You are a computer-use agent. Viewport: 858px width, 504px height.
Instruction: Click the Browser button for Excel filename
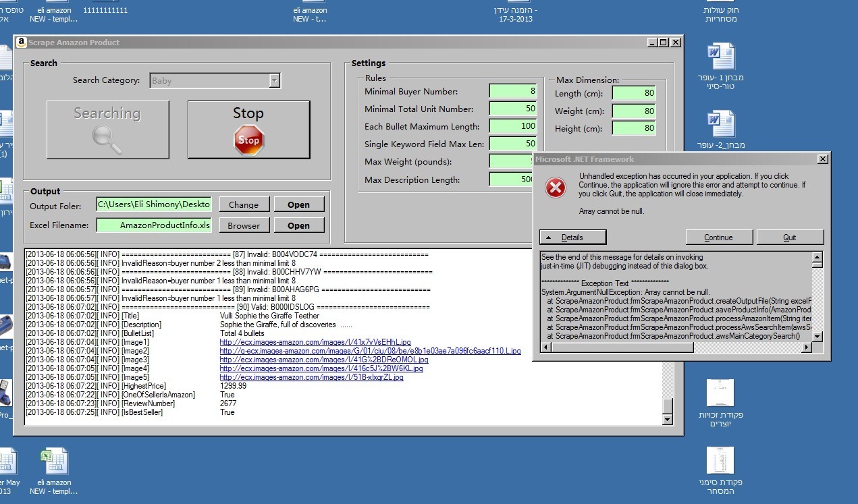[x=244, y=225]
